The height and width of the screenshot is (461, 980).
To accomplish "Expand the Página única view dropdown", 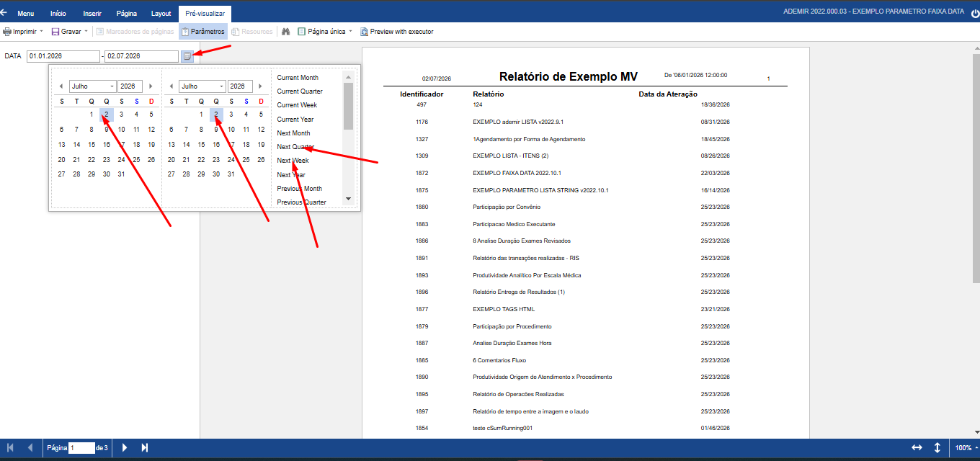I will (325, 32).
